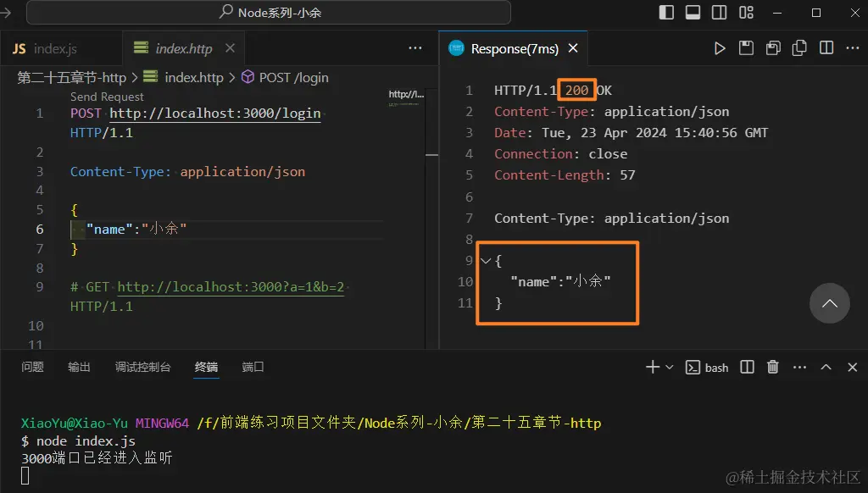This screenshot has width=868, height=493.
Task: Click Content-Length: 57 response header
Action: tap(565, 174)
